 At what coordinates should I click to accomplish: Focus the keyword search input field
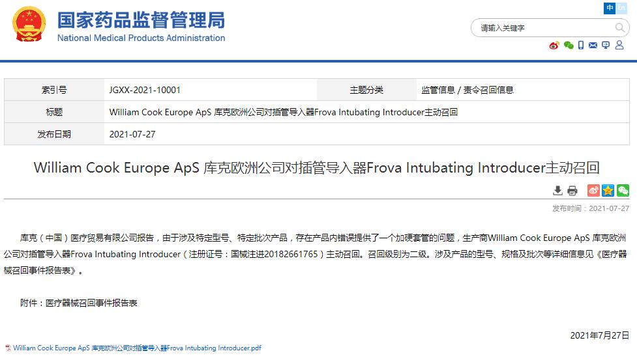(x=544, y=28)
